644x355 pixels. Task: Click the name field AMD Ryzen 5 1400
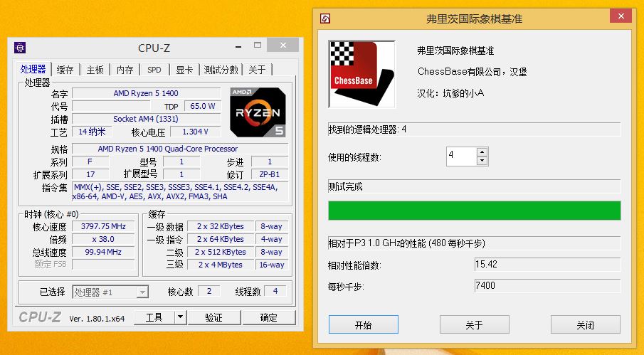click(x=146, y=93)
